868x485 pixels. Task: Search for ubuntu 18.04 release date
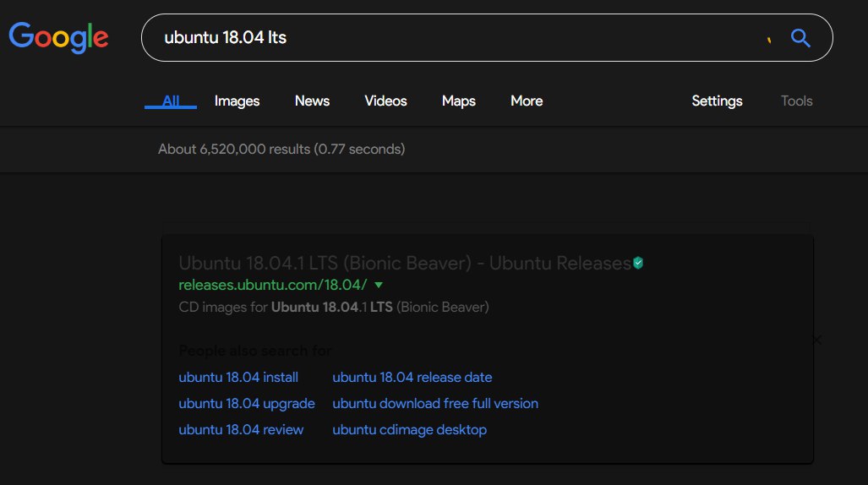(x=412, y=377)
